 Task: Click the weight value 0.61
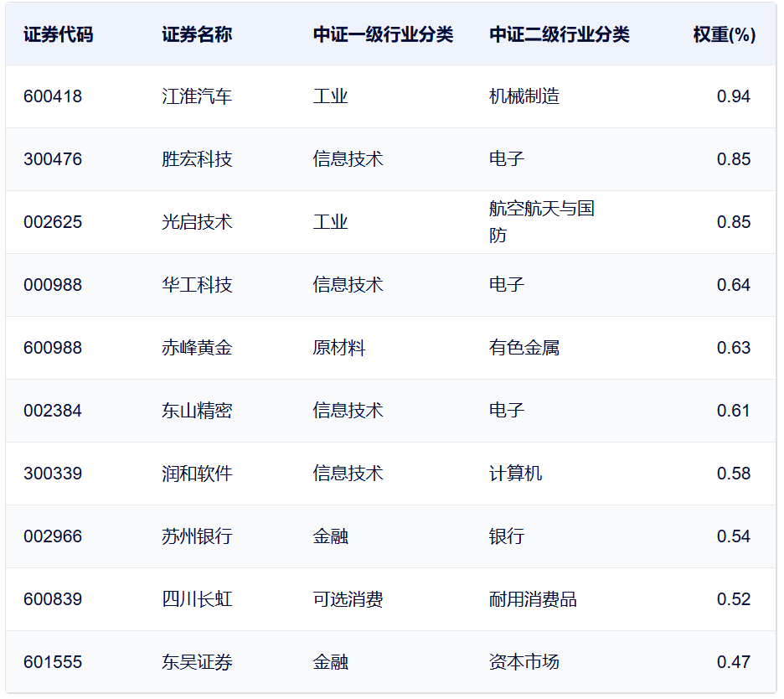tap(733, 411)
